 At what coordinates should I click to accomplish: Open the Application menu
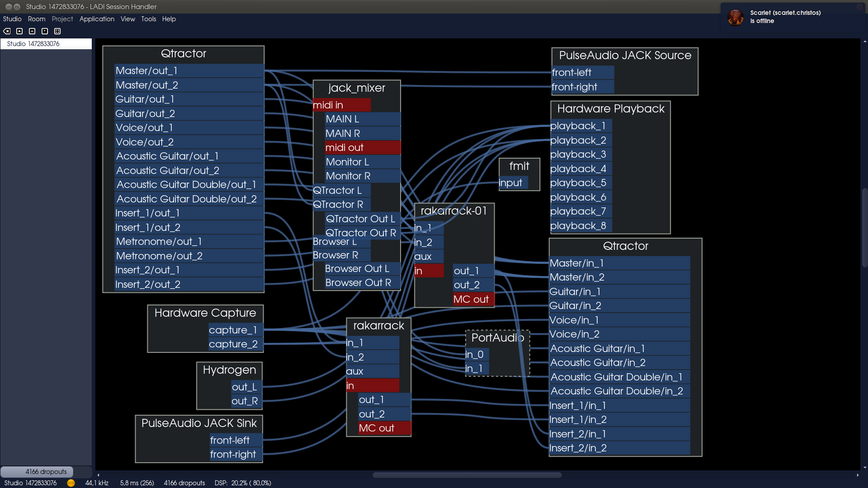click(97, 19)
